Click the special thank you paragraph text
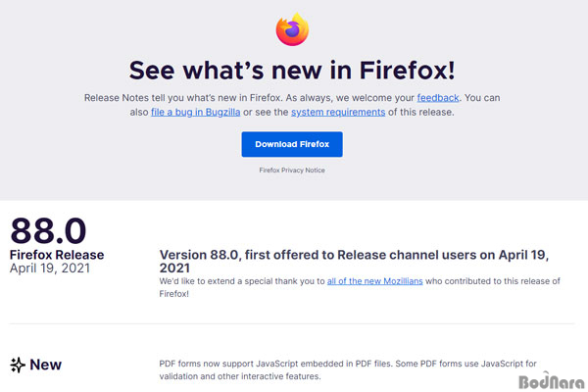 coord(360,287)
